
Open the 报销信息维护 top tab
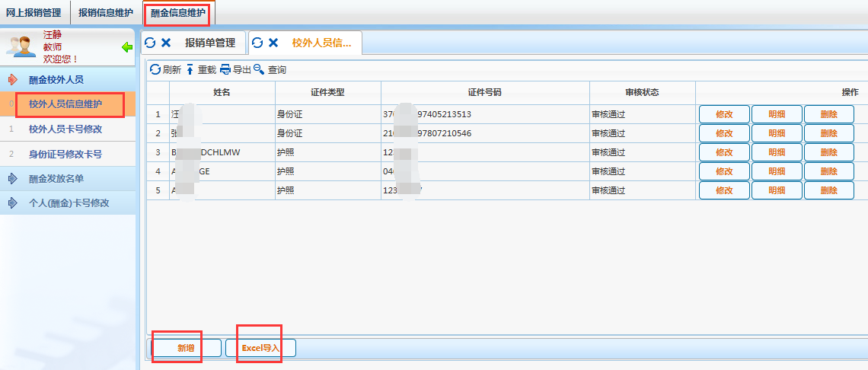[x=106, y=12]
